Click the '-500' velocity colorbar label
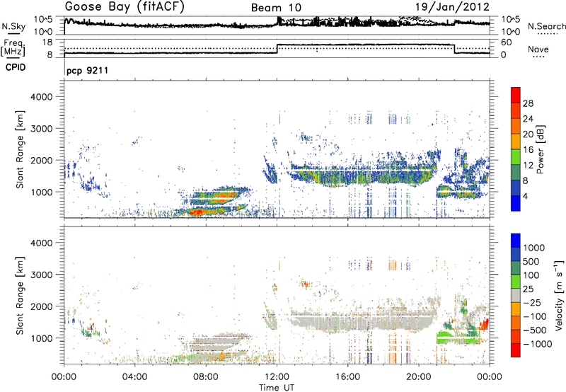This screenshot has width=566, height=392. click(534, 330)
